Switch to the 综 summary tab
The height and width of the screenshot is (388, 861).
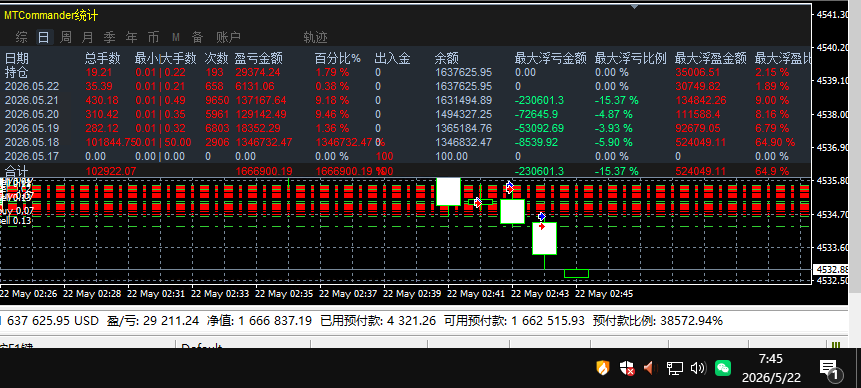point(21,37)
